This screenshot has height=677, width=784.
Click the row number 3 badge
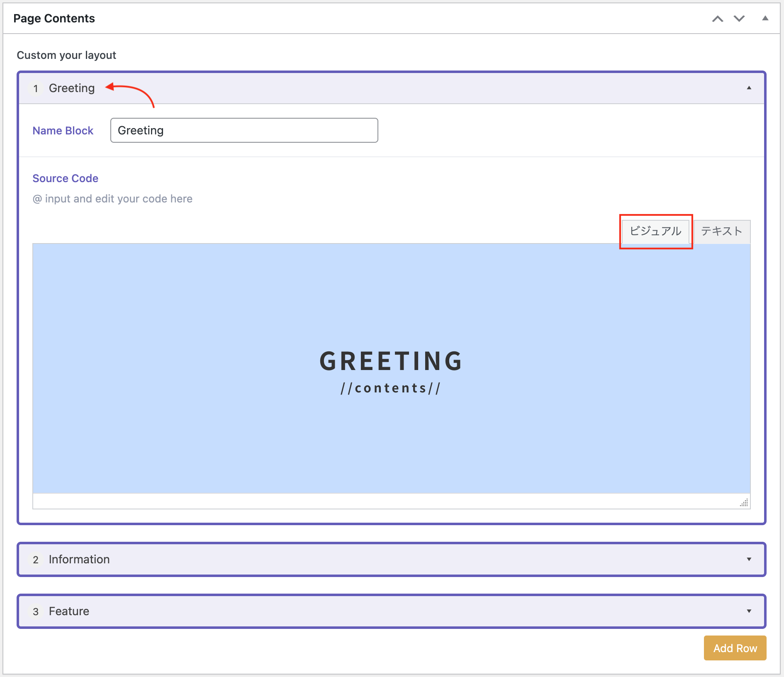[x=36, y=611]
